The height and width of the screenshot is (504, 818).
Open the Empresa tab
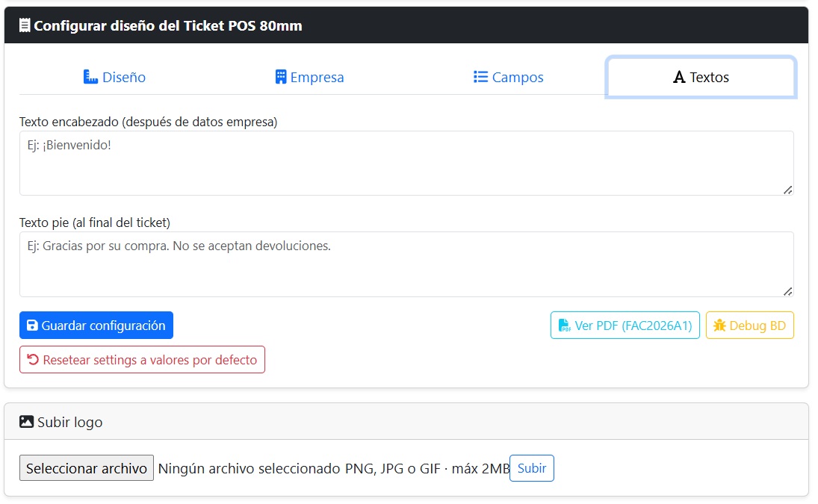(309, 77)
